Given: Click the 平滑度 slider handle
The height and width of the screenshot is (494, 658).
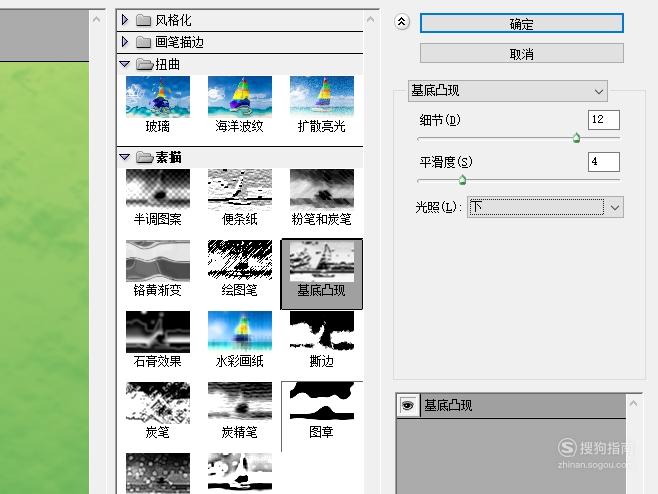Looking at the screenshot, I should 462,180.
